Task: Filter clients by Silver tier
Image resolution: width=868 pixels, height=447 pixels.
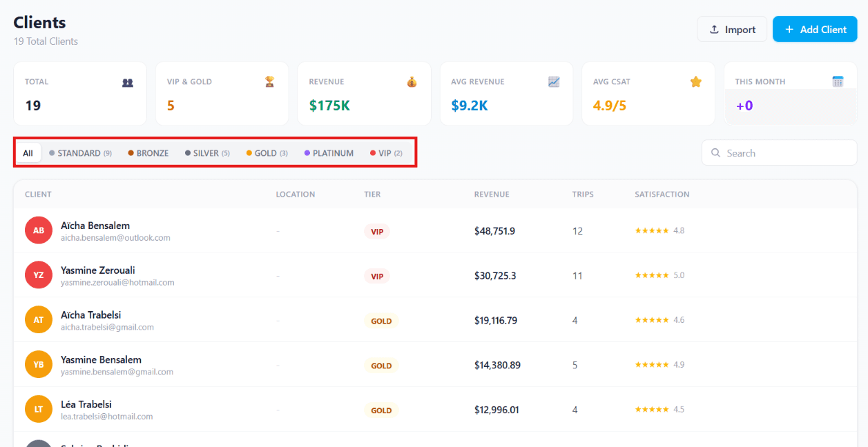Action: click(207, 153)
